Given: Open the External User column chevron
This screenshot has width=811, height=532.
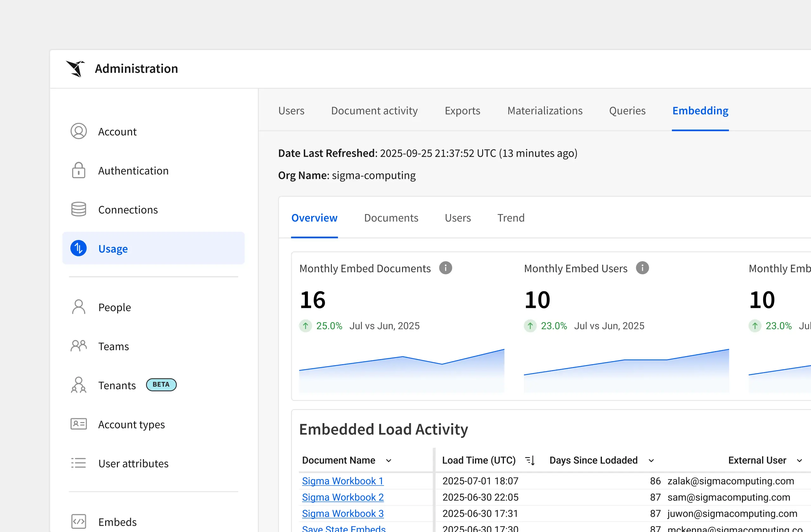Looking at the screenshot, I should (x=799, y=461).
